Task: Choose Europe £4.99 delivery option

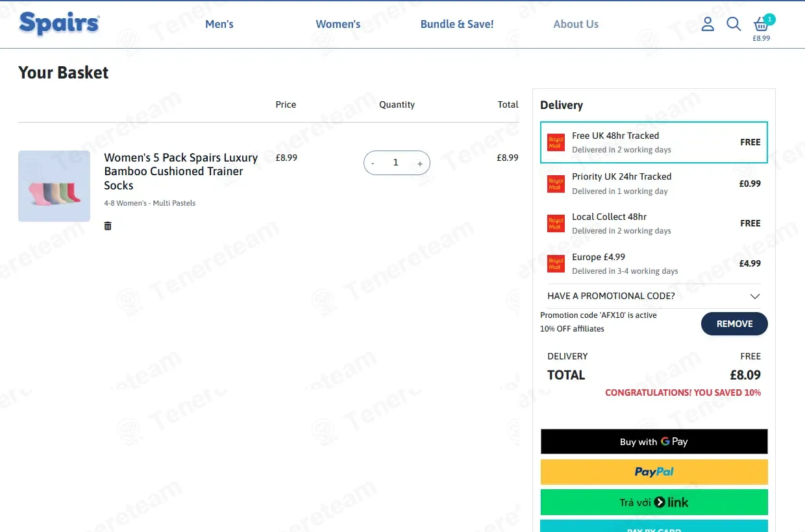Action: coord(654,264)
